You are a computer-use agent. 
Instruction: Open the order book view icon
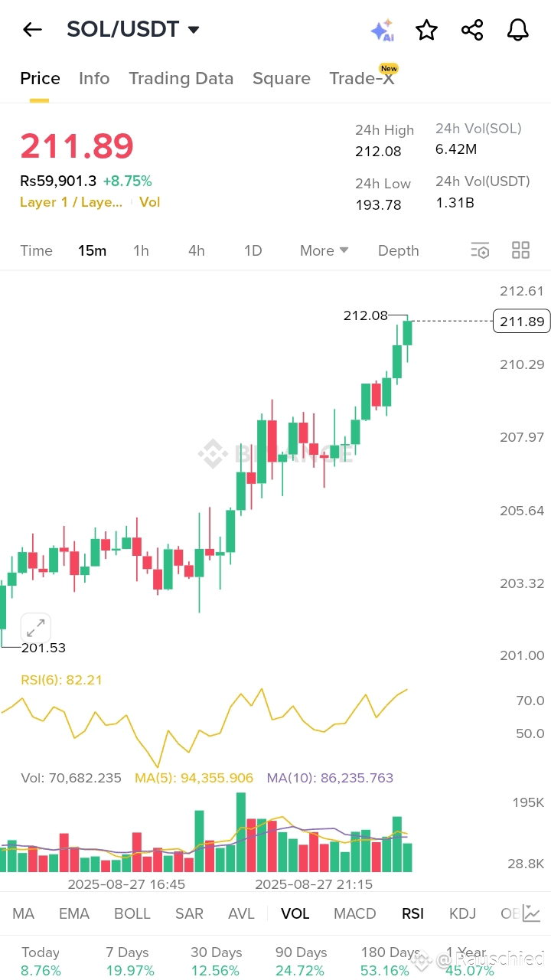coord(480,250)
